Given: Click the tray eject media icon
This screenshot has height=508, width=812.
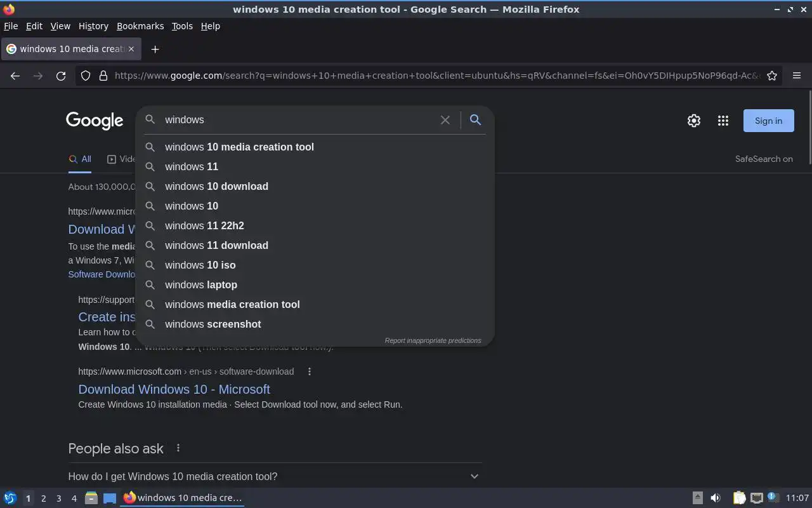Looking at the screenshot, I should tap(697, 498).
